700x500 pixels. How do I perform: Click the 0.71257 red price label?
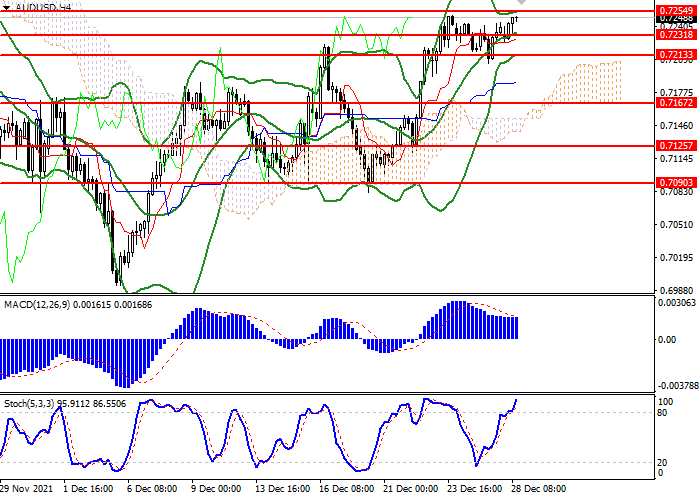676,146
